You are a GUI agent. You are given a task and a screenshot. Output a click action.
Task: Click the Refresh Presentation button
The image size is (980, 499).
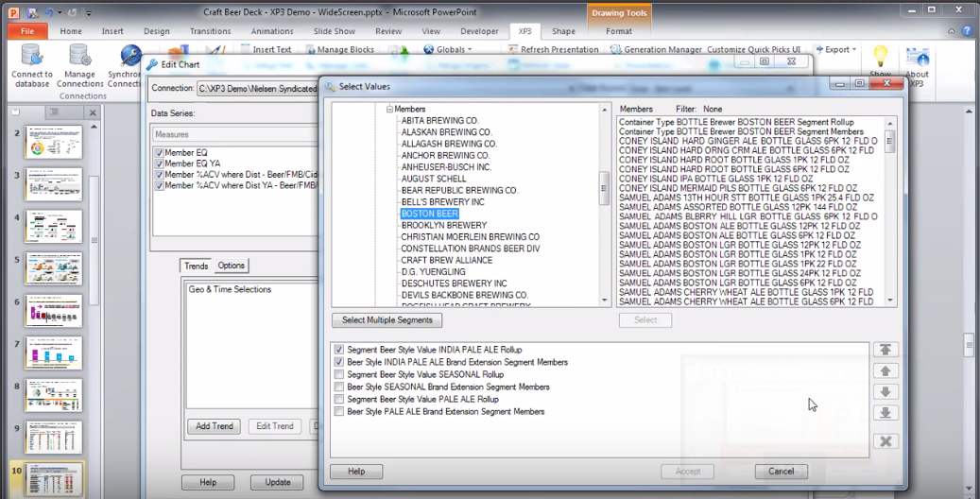[553, 49]
